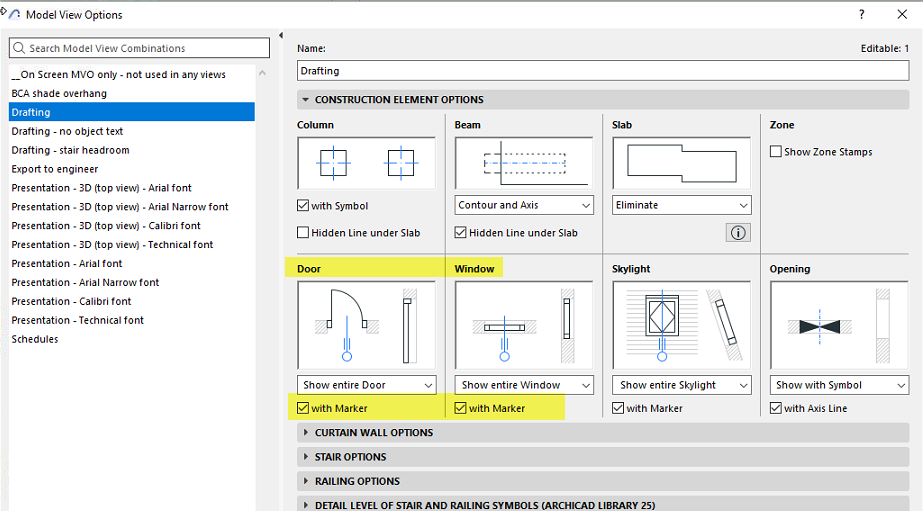Click the Window symbol preview image
The height and width of the screenshot is (511, 923).
[524, 326]
